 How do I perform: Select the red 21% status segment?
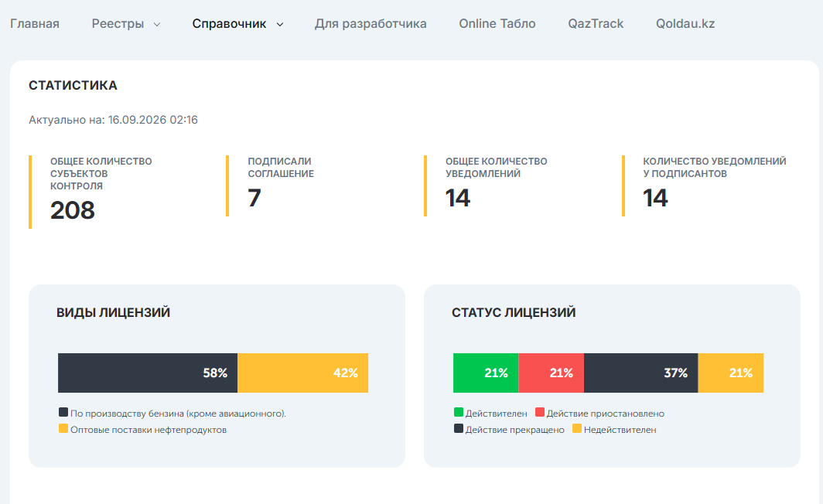click(551, 373)
